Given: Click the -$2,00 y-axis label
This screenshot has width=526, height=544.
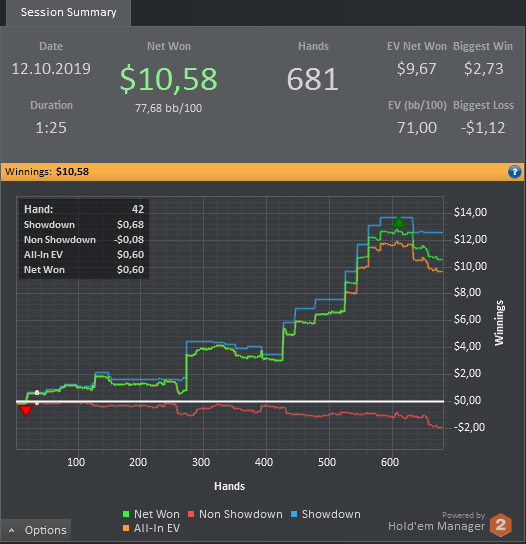Looking at the screenshot, I should click(x=470, y=427).
